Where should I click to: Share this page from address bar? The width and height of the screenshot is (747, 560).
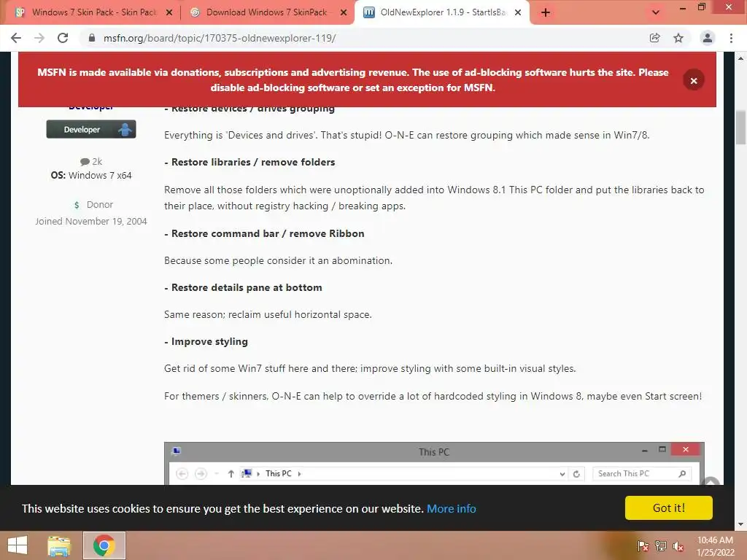(x=655, y=38)
